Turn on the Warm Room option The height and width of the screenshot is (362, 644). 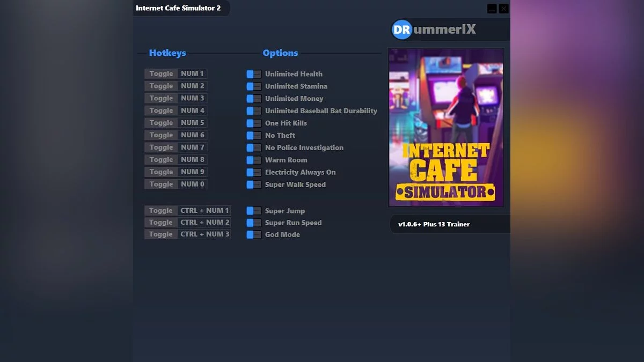pyautogui.click(x=253, y=160)
